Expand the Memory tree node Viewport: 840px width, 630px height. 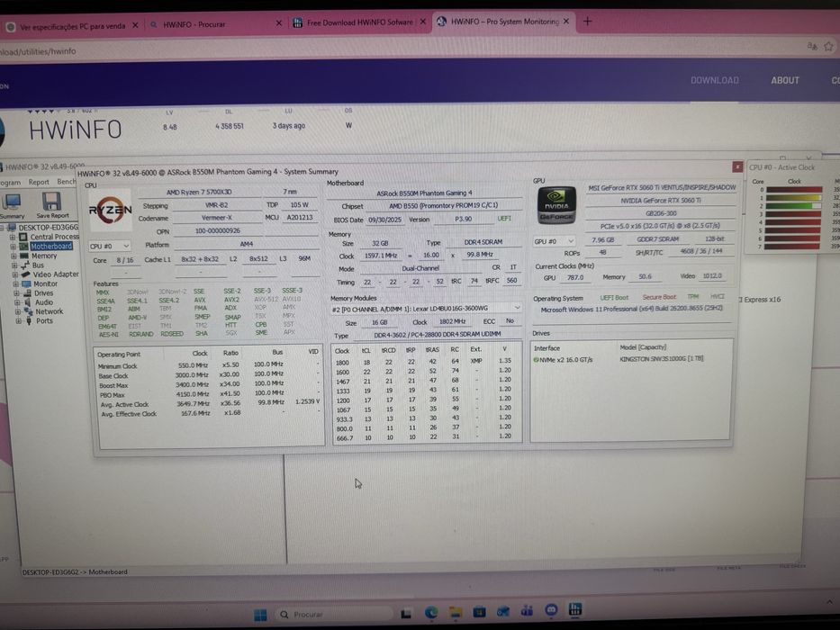click(x=14, y=256)
